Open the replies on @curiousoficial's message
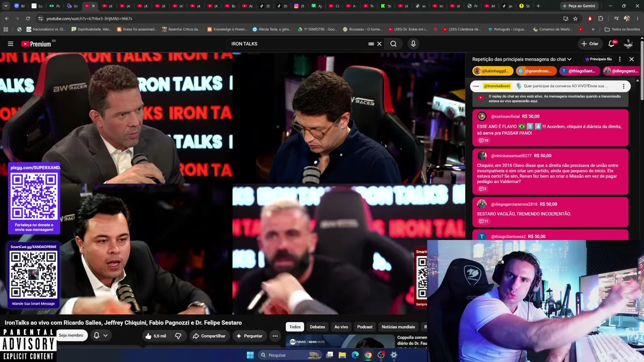This screenshot has height=362, width=644. point(484,140)
